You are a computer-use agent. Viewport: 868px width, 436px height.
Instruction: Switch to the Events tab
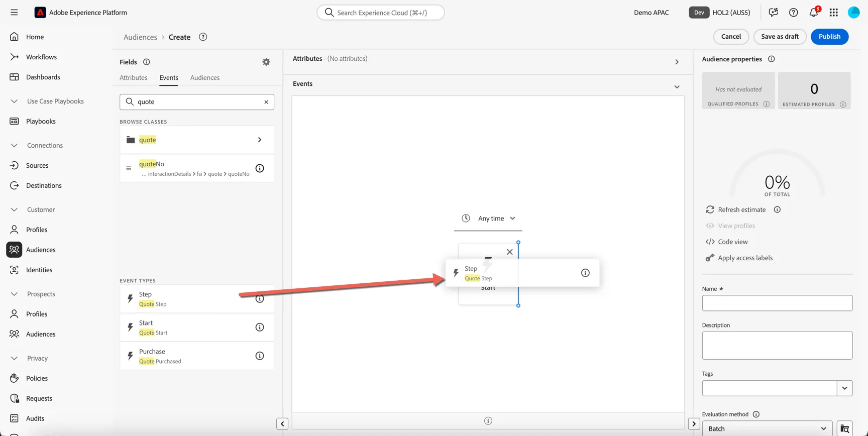(169, 78)
